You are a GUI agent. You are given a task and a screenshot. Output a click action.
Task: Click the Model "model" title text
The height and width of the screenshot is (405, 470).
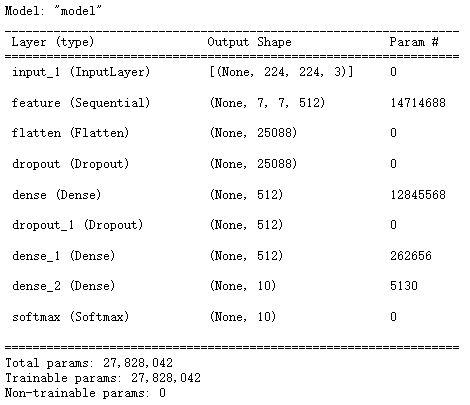point(53,11)
